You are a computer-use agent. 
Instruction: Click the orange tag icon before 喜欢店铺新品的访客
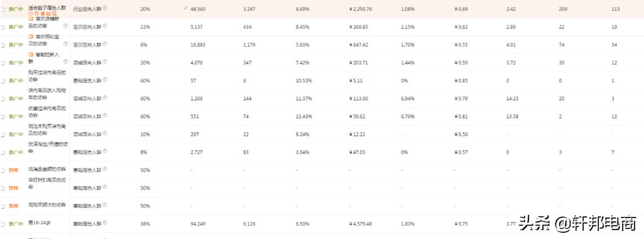31,19
